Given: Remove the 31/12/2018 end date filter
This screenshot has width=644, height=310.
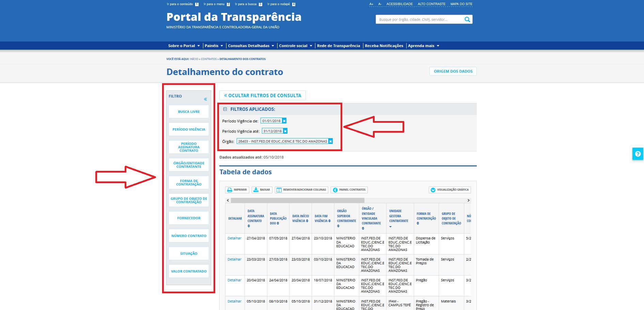Looking at the screenshot, I should coord(285,131).
